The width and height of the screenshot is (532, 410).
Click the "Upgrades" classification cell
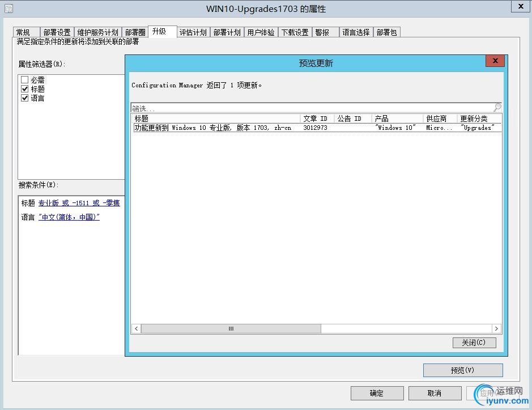point(478,128)
